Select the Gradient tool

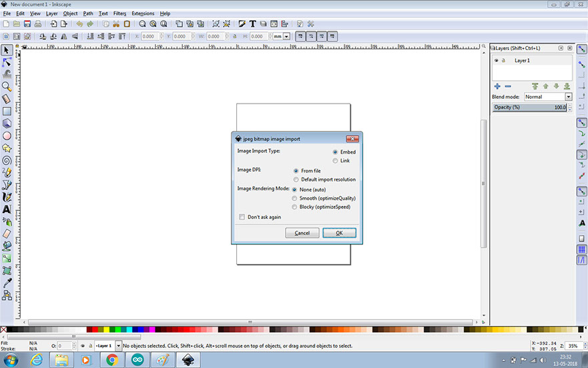tap(7, 258)
